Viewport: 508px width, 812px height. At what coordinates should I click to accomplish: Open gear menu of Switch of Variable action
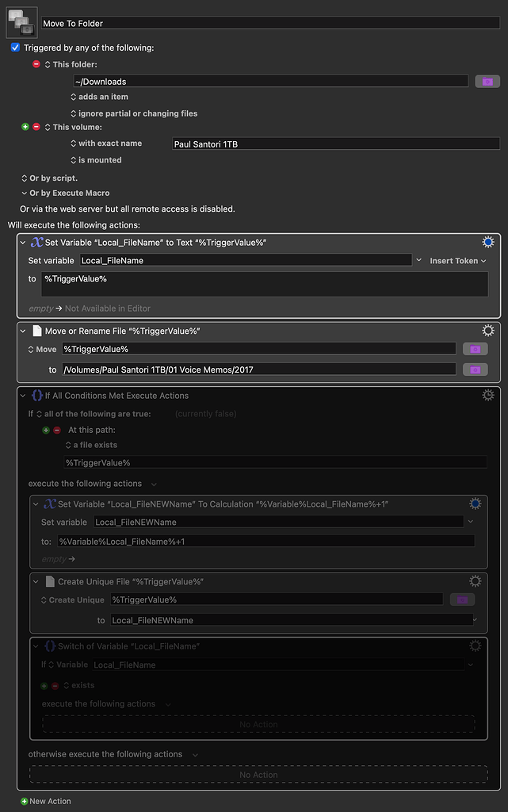[x=475, y=645]
